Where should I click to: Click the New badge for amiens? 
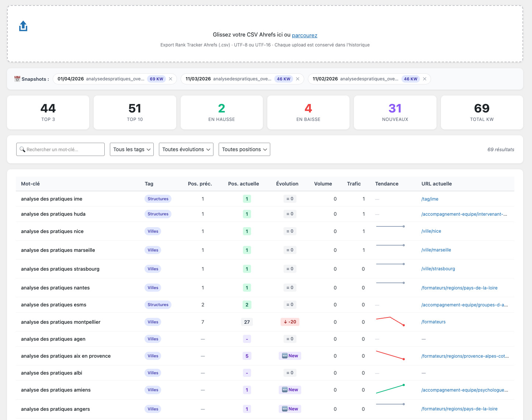(290, 390)
